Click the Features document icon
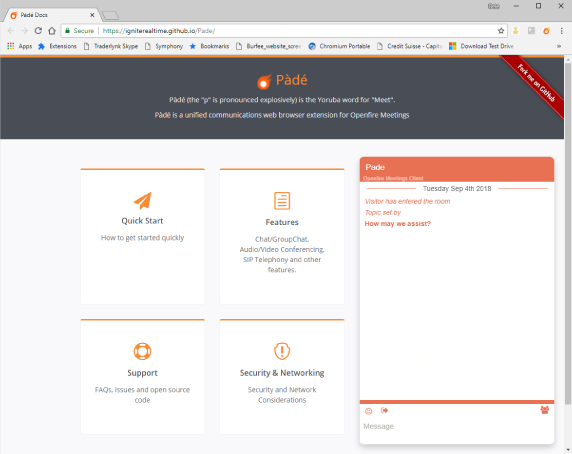Screen dimensions: 572x454 tap(282, 201)
